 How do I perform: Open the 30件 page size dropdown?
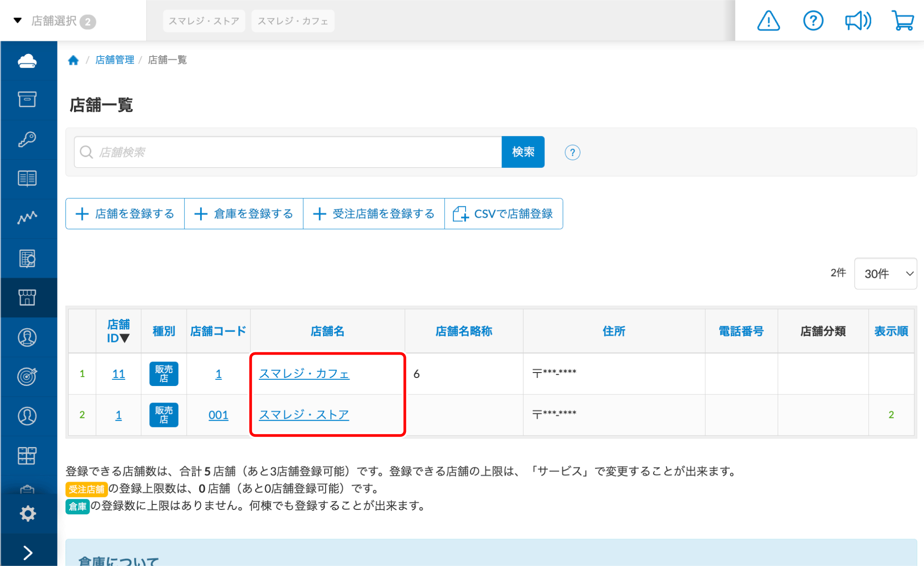[885, 273]
